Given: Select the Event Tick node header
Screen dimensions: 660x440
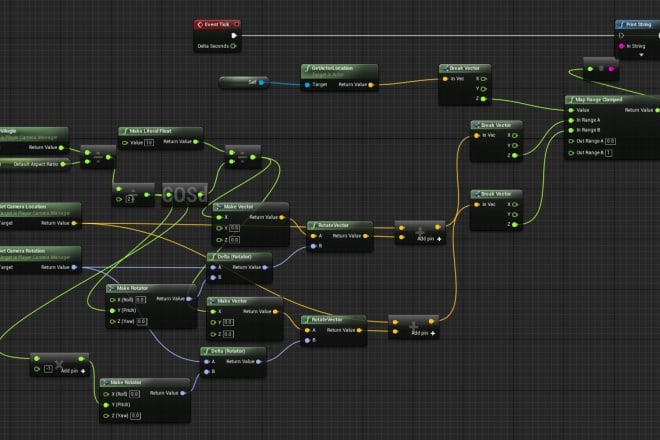Looking at the screenshot, I should click(x=217, y=24).
